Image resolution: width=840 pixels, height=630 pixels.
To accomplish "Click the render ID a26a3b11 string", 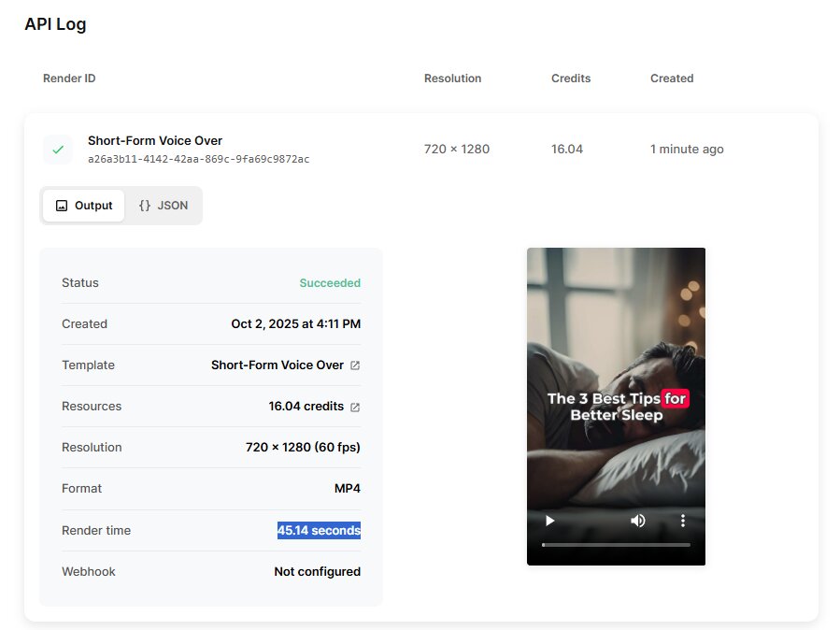I will (x=198, y=160).
